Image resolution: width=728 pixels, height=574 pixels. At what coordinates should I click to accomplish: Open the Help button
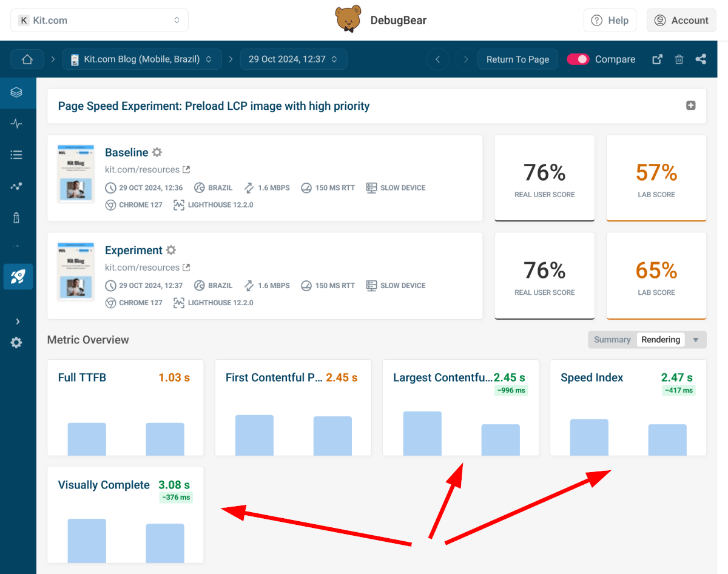610,20
